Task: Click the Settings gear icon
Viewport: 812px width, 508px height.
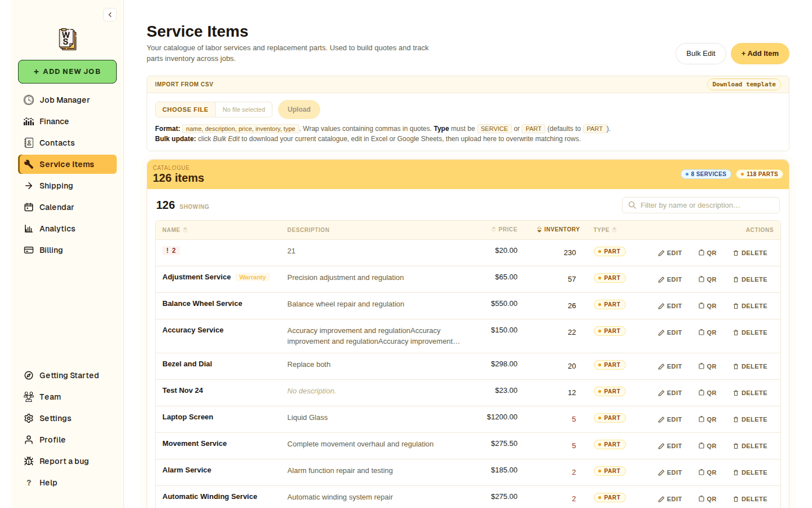Action: click(29, 418)
